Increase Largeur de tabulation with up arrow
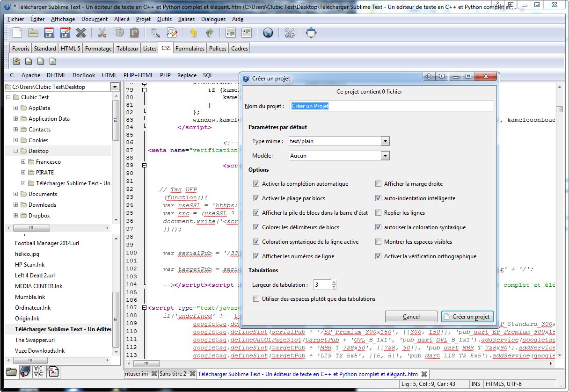 (334, 282)
